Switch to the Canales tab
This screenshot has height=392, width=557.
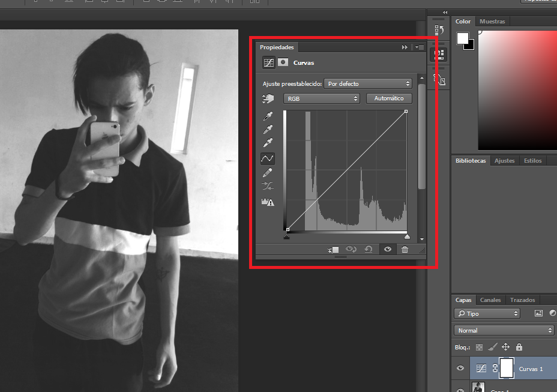click(x=490, y=300)
